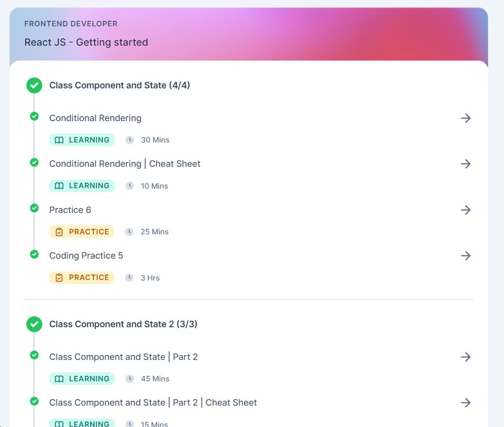This screenshot has width=504, height=427.
Task: Open the Coding Practice 5 item
Action: tap(86, 256)
